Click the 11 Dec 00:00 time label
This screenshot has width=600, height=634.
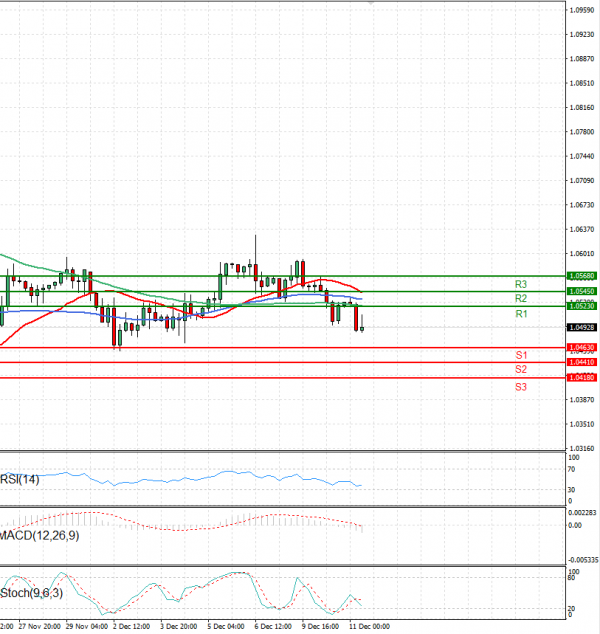point(370,626)
